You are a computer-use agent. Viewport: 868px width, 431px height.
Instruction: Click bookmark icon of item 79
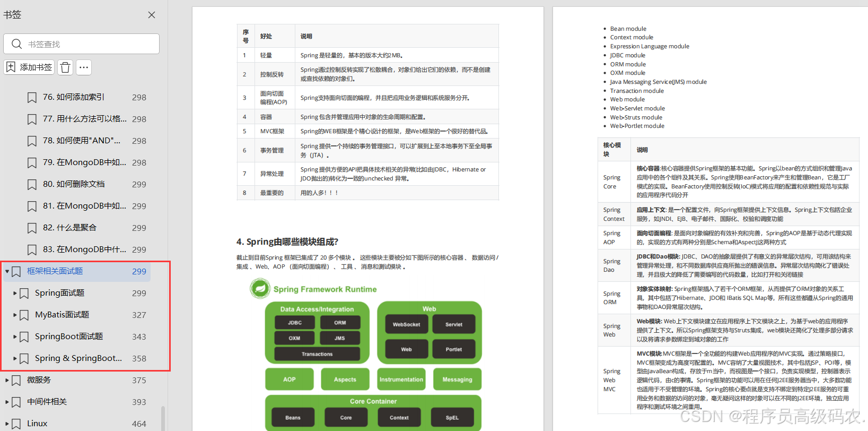pos(32,163)
